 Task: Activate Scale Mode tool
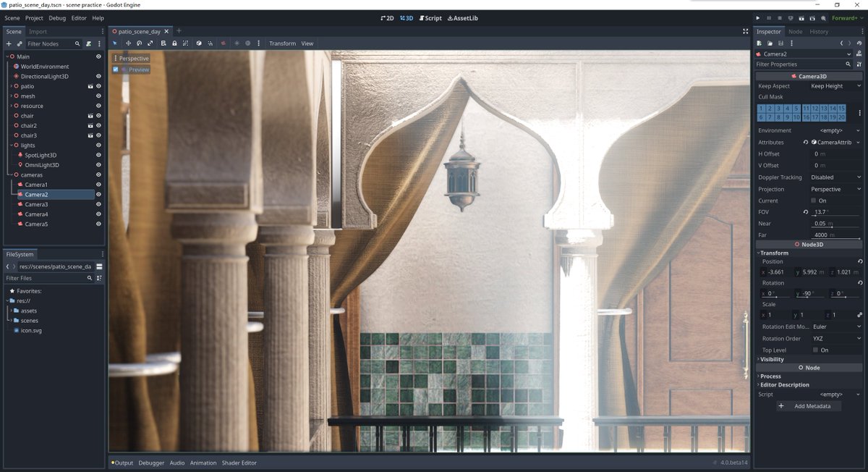tap(150, 43)
